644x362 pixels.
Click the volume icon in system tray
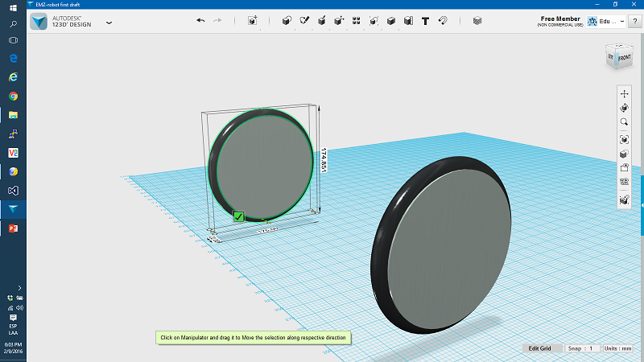[x=19, y=308]
